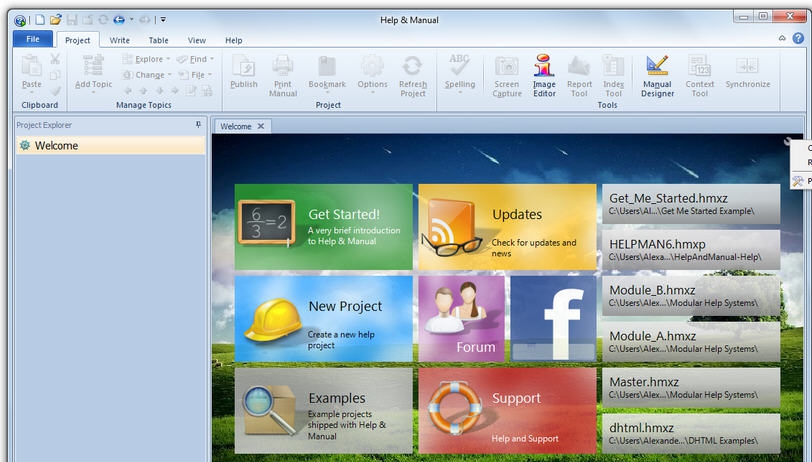This screenshot has width=812, height=462.
Task: Open the Support tile
Action: click(508, 411)
